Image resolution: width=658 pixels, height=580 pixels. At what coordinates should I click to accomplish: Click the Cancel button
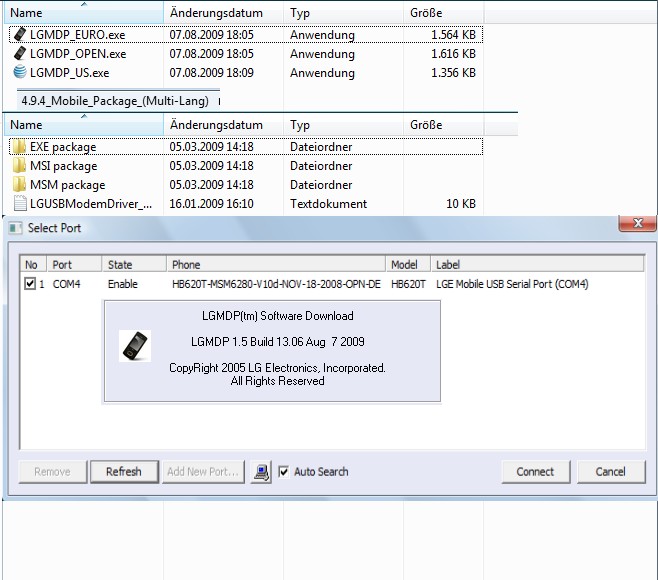(x=611, y=472)
